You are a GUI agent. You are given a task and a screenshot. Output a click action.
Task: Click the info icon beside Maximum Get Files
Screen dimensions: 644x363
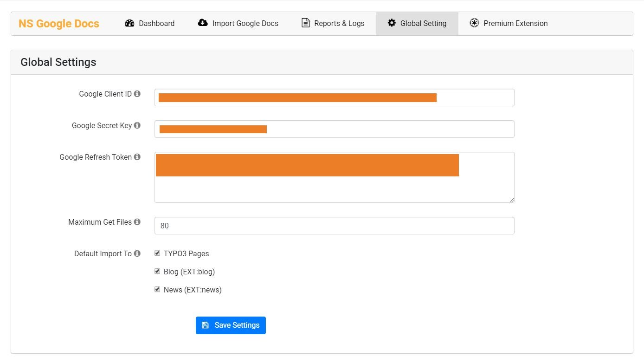[x=137, y=222]
